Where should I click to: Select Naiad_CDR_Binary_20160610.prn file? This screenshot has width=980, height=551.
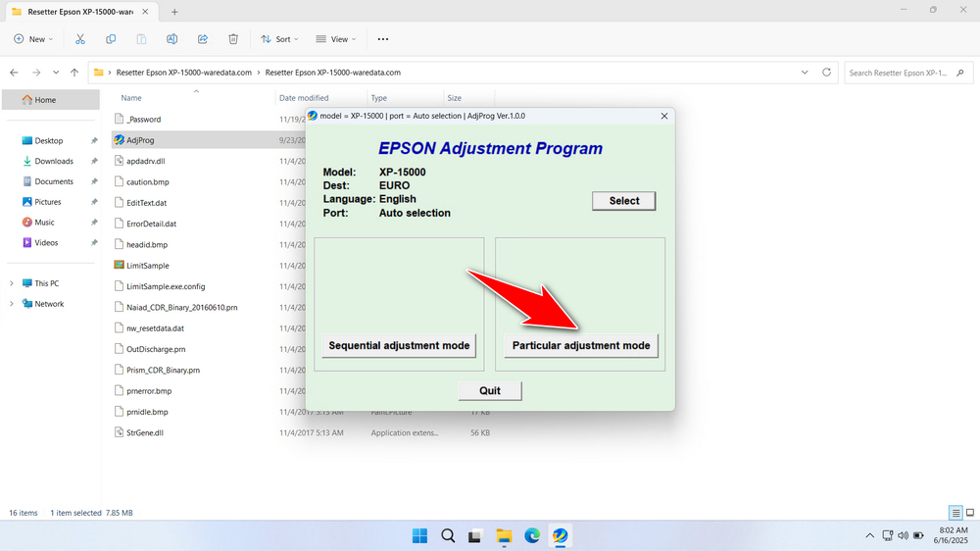click(x=182, y=307)
